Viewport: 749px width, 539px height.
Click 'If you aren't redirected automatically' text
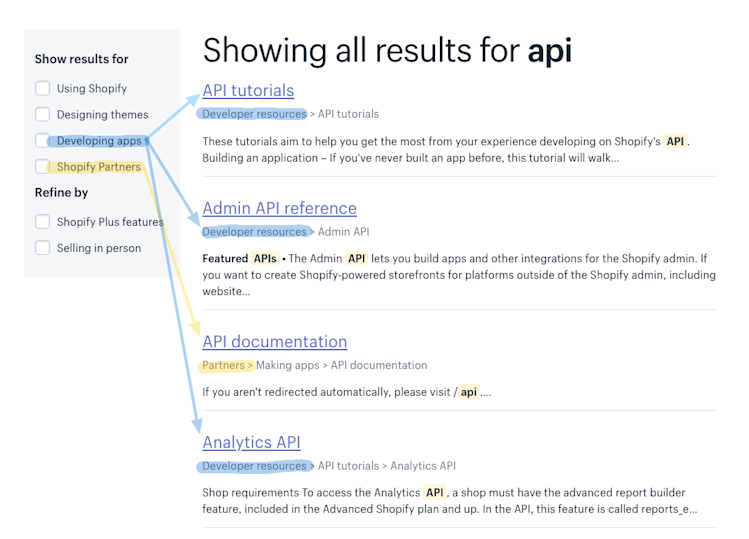pos(346,392)
